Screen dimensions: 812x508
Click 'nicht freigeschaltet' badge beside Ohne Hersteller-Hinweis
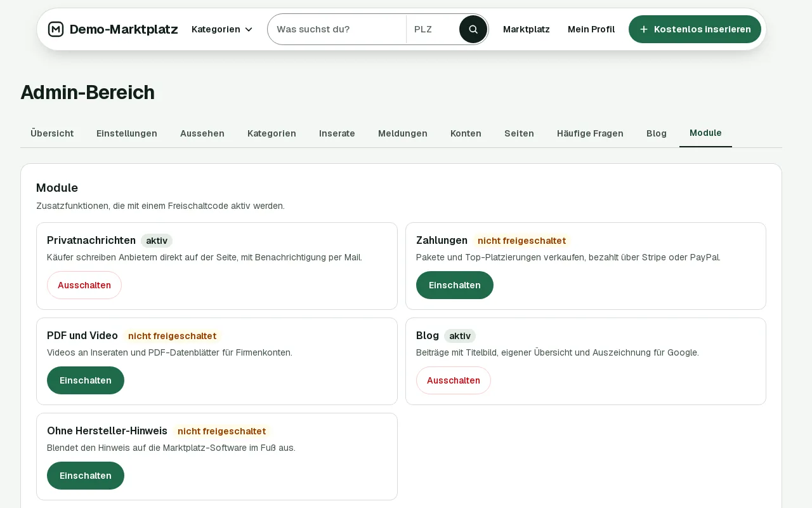point(222,431)
